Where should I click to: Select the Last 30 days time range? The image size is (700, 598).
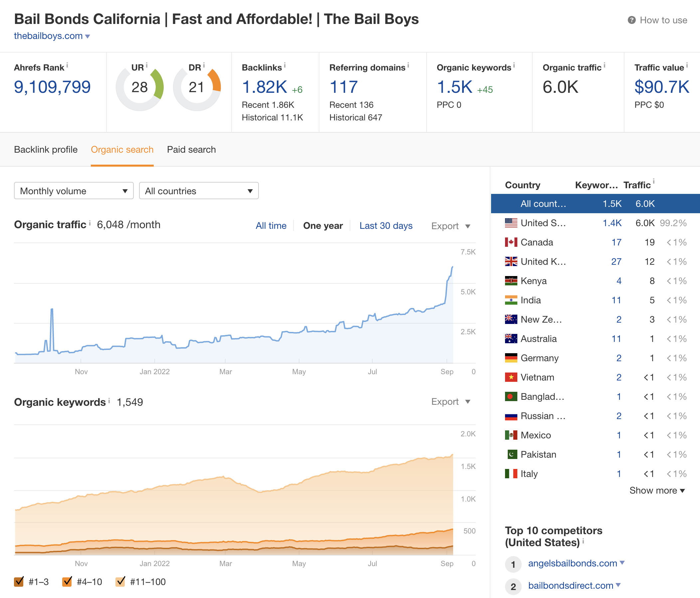click(386, 225)
